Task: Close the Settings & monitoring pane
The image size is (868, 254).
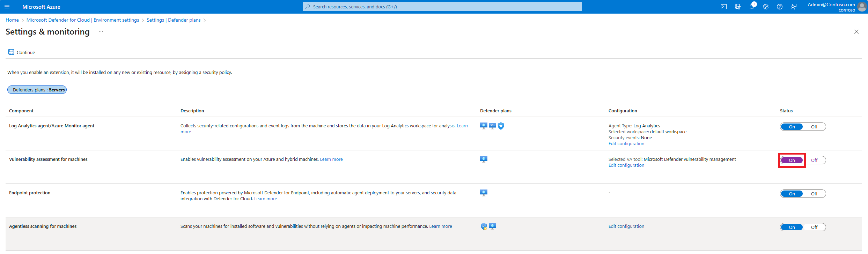Action: pyautogui.click(x=856, y=32)
